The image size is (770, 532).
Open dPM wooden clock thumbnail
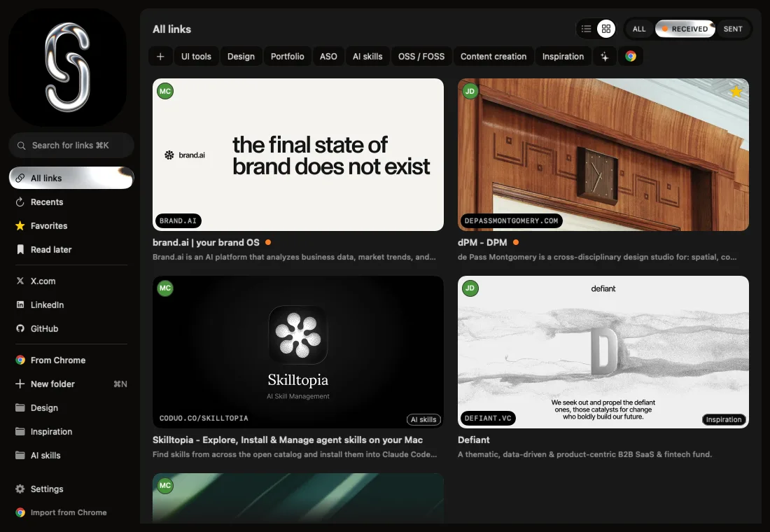(x=603, y=155)
